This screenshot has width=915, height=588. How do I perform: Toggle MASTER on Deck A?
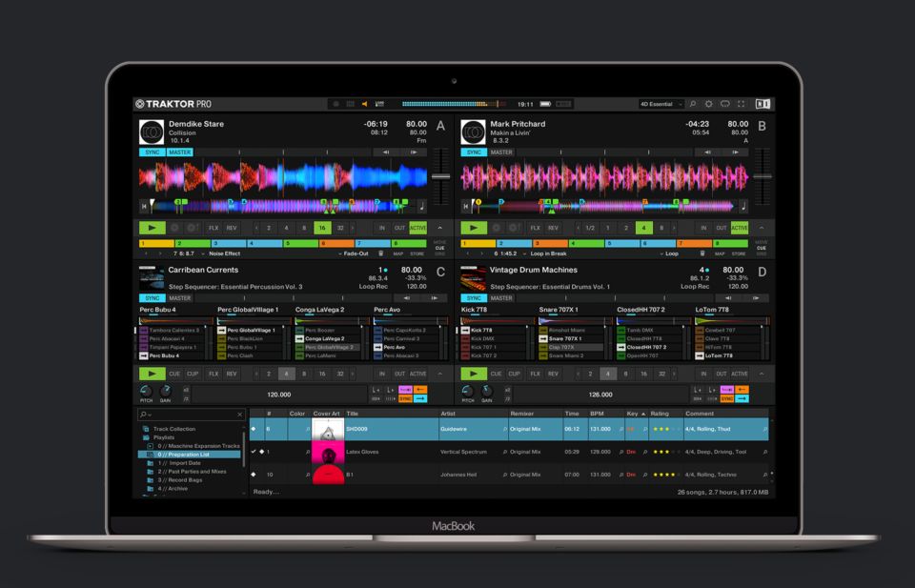[x=179, y=152]
